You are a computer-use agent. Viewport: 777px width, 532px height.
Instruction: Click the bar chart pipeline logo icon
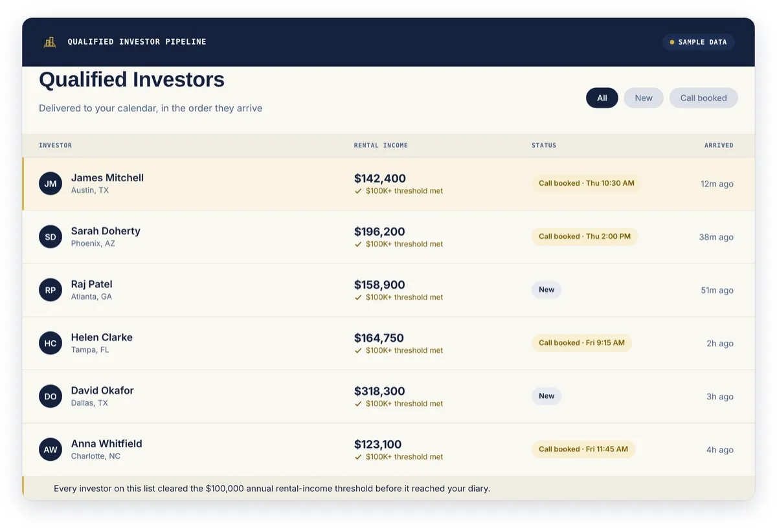pos(50,42)
